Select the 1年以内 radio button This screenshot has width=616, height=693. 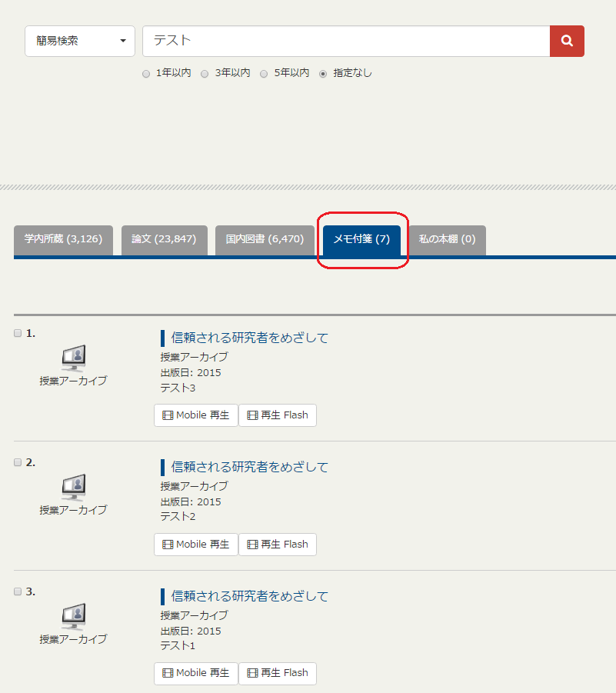click(x=146, y=74)
